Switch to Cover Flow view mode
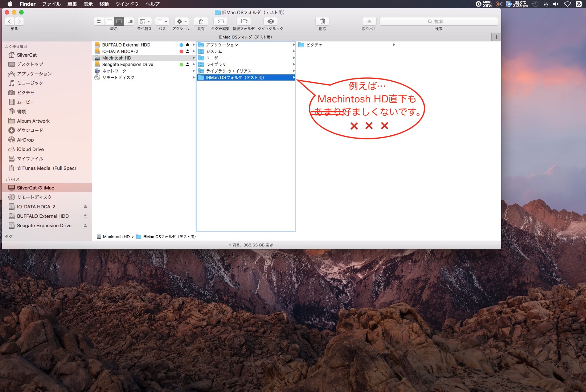This screenshot has width=586, height=392. [x=129, y=21]
